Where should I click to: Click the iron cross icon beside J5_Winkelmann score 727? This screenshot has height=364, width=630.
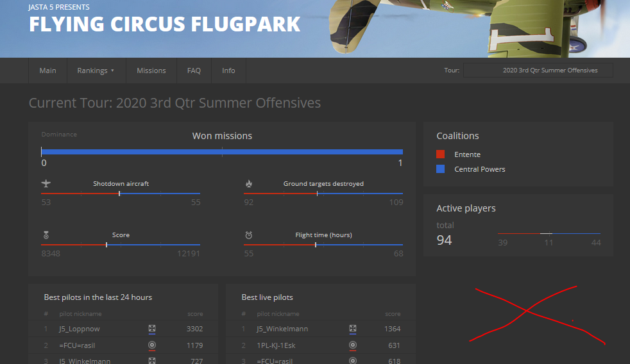[x=152, y=360]
